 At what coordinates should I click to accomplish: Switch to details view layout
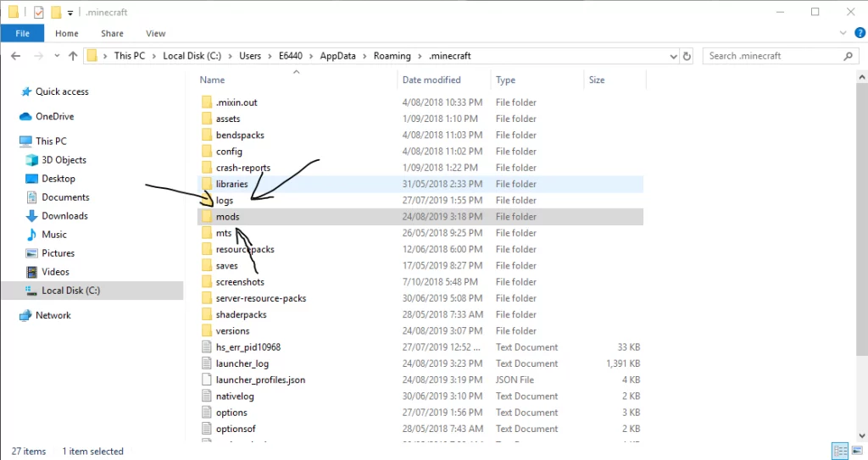click(840, 451)
